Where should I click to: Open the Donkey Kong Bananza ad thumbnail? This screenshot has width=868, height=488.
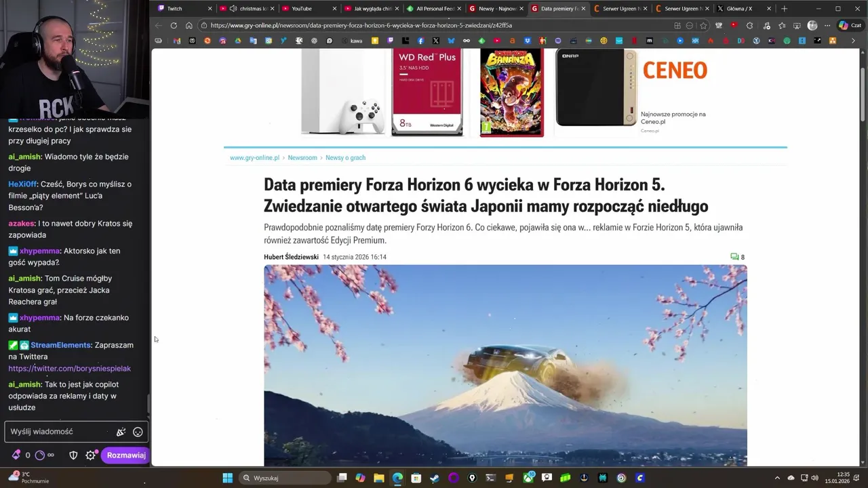click(512, 92)
